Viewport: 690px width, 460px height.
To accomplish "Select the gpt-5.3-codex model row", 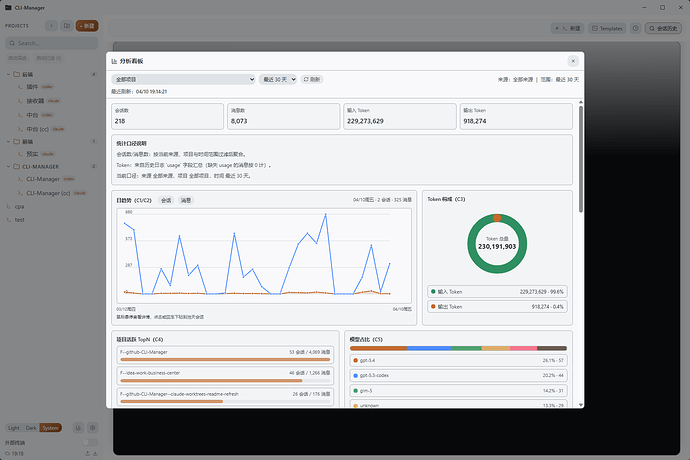I will tap(458, 375).
